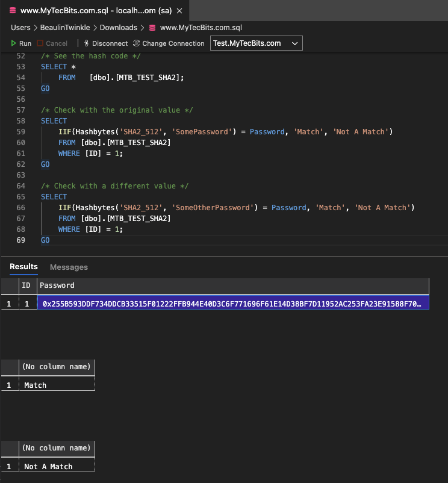Image resolution: width=448 pixels, height=483 pixels.
Task: Click the Disconnect plug icon
Action: coord(87,43)
